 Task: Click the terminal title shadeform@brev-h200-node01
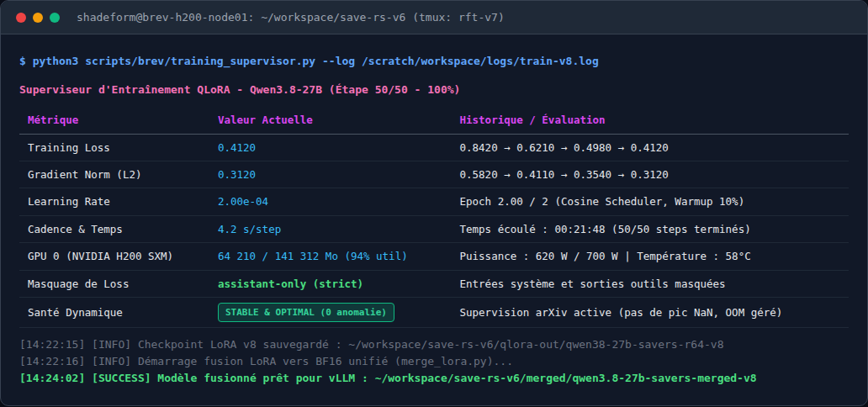[x=291, y=18]
